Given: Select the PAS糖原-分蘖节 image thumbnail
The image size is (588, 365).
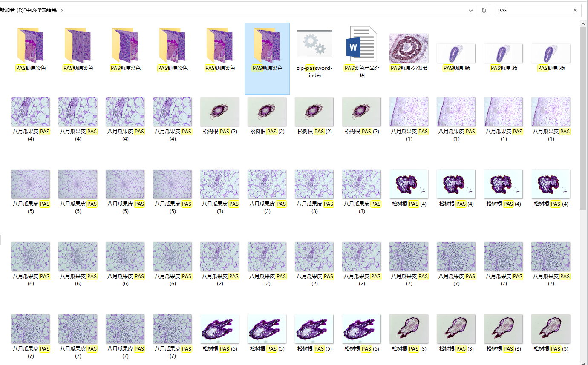Looking at the screenshot, I should tap(409, 49).
